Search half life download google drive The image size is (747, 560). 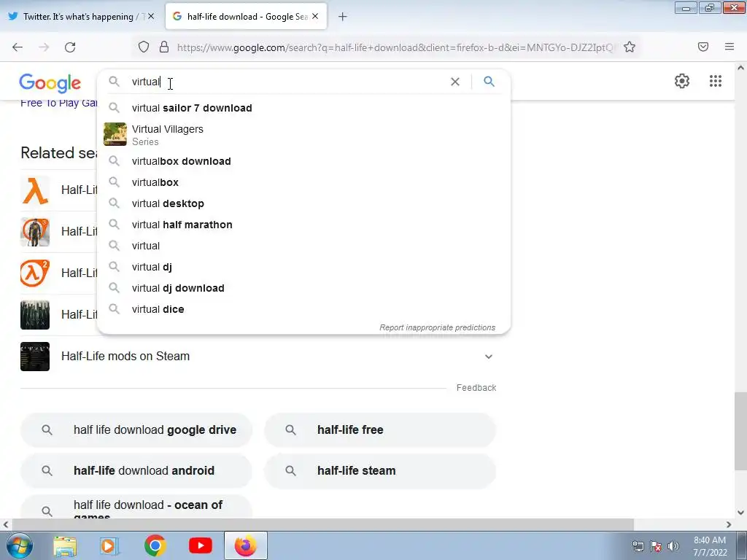point(136,430)
